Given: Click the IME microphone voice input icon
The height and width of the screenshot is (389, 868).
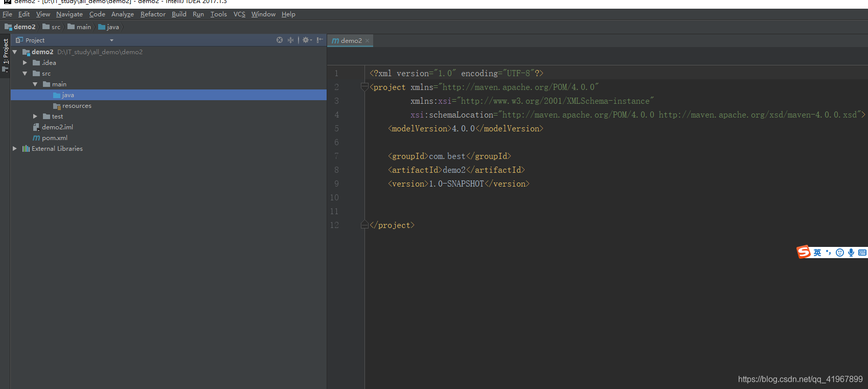Looking at the screenshot, I should (x=851, y=253).
